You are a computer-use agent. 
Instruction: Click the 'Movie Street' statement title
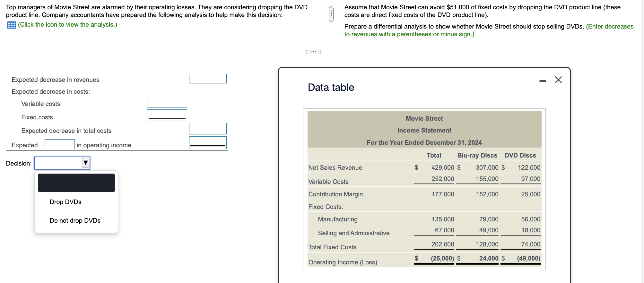(424, 118)
